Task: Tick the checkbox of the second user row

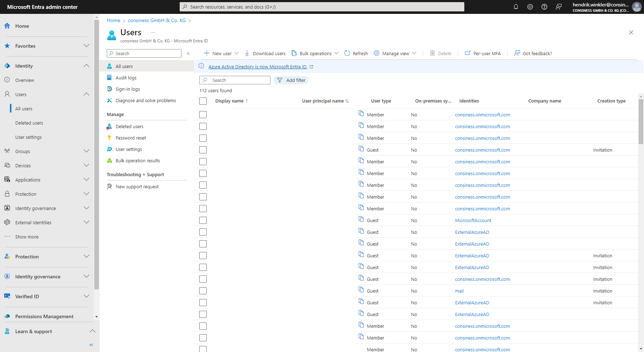Action: tap(203, 126)
